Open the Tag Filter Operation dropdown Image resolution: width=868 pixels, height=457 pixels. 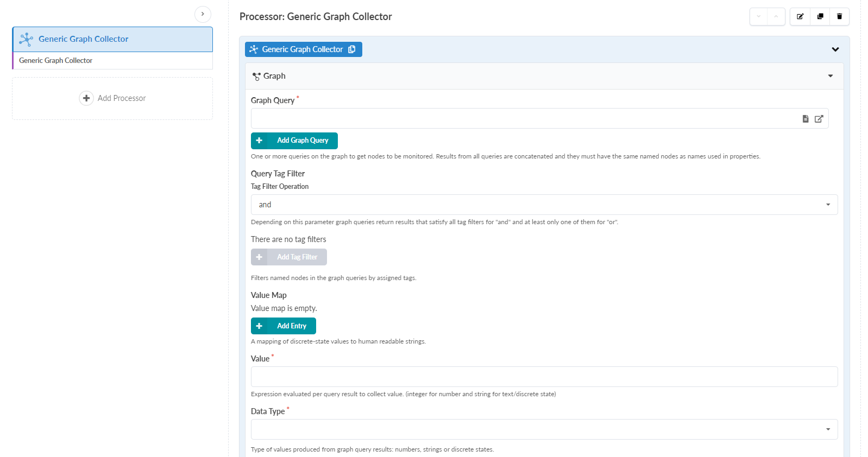pyautogui.click(x=544, y=205)
